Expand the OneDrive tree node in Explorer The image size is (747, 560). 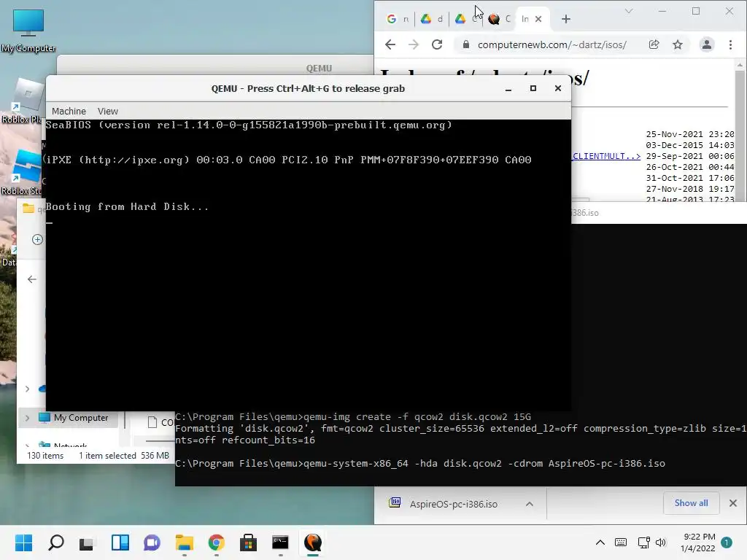tap(27, 389)
